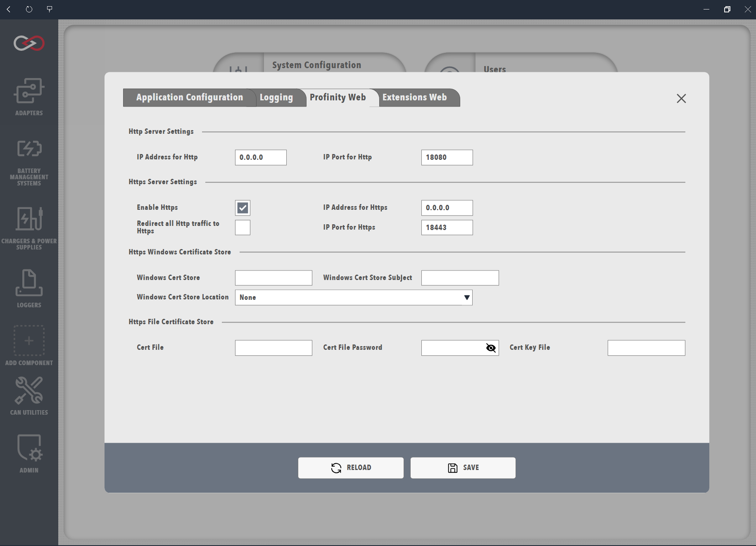
Task: Click the pin icon in title bar
Action: [50, 9]
